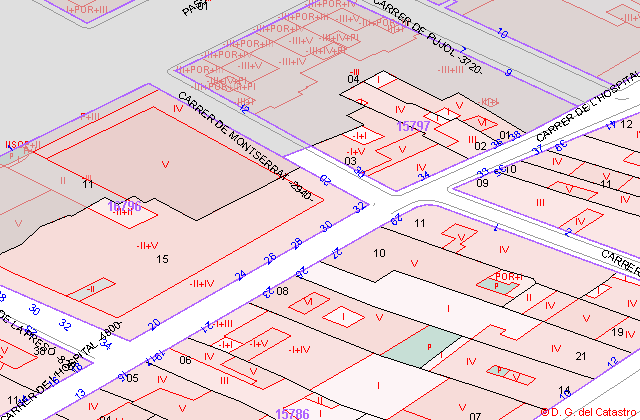Click parcel 19 label
This screenshot has width=640, height=420.
pos(618,332)
